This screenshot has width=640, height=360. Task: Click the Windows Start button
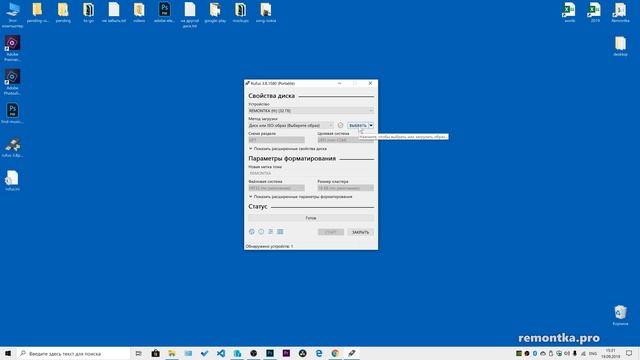(x=8, y=353)
